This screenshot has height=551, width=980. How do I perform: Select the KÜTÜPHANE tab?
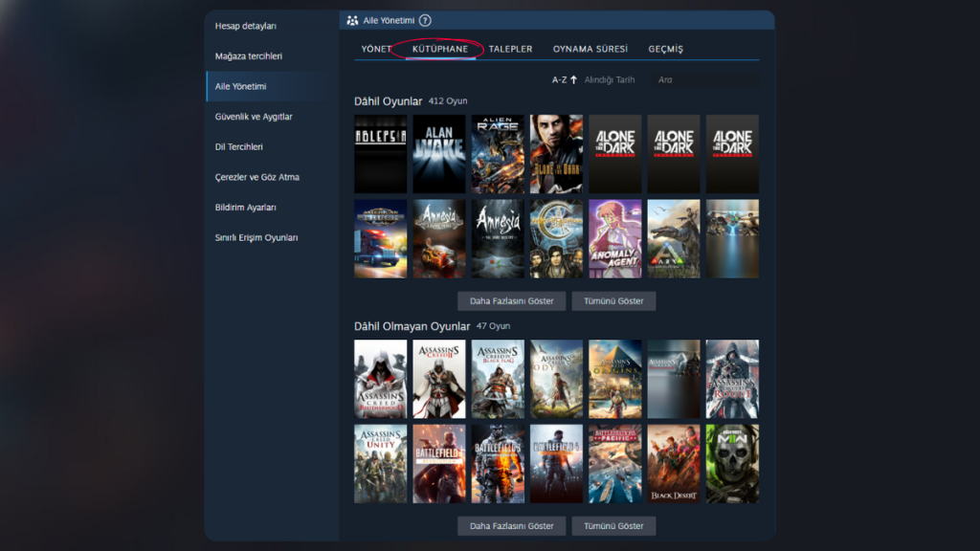tap(440, 49)
